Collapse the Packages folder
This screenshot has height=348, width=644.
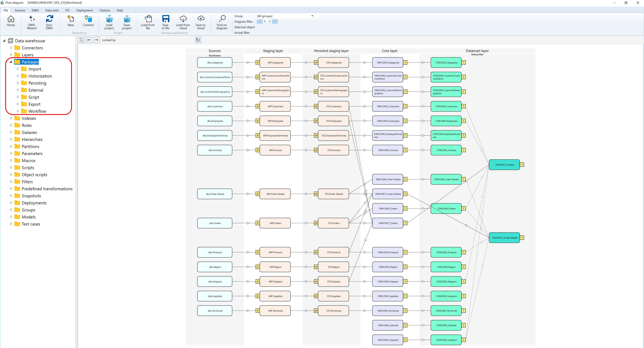click(11, 62)
